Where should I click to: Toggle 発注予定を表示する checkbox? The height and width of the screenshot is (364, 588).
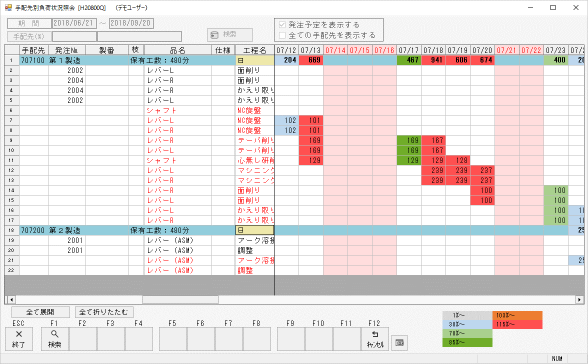click(x=282, y=24)
